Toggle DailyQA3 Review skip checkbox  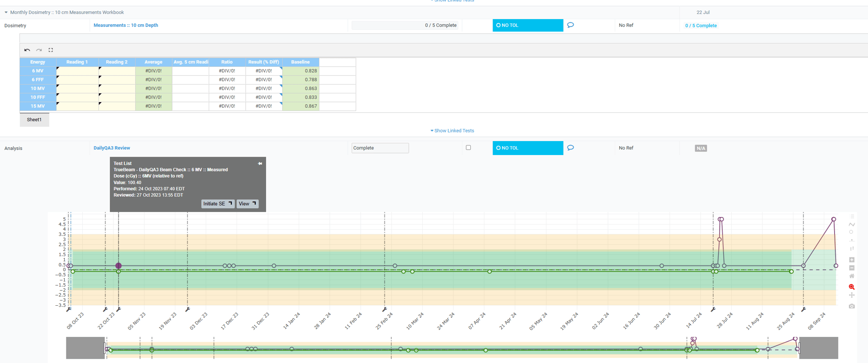click(468, 148)
